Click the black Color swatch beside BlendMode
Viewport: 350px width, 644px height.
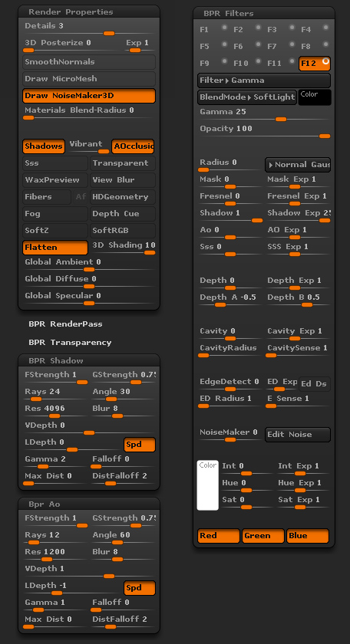[315, 97]
